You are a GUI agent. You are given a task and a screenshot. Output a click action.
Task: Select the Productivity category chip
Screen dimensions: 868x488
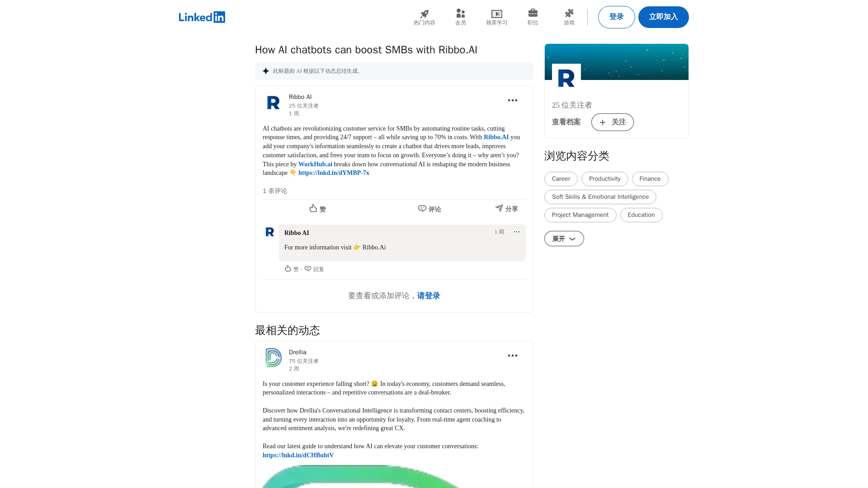[604, 179]
